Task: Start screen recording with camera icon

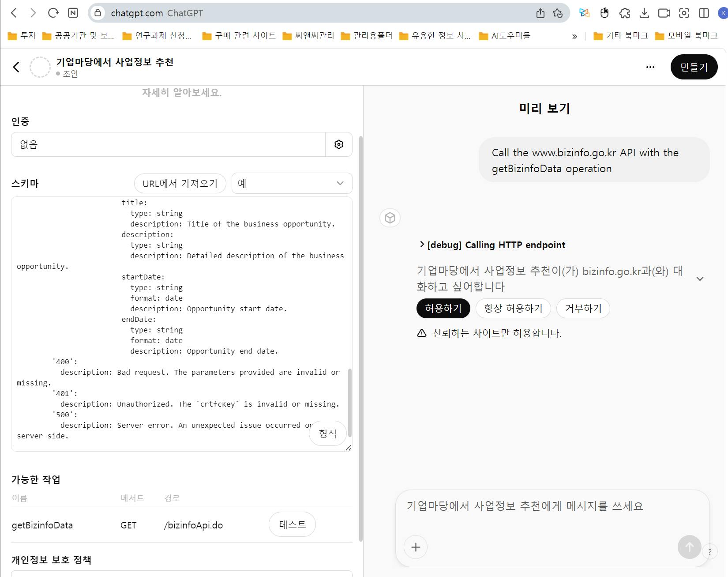Action: point(664,13)
